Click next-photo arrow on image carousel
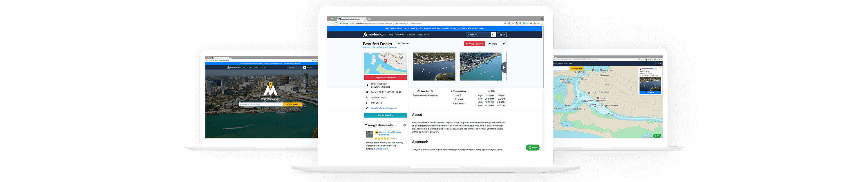 pyautogui.click(x=504, y=67)
